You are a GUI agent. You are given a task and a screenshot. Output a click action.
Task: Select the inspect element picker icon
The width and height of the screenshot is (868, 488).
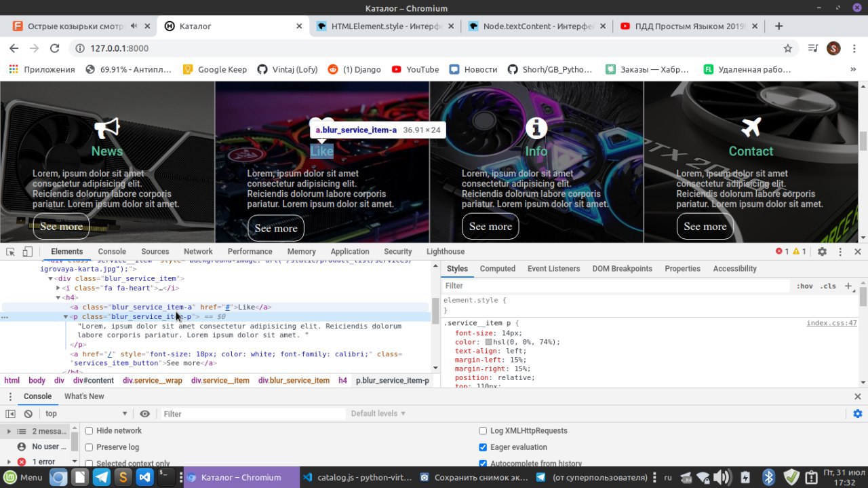[x=11, y=251]
